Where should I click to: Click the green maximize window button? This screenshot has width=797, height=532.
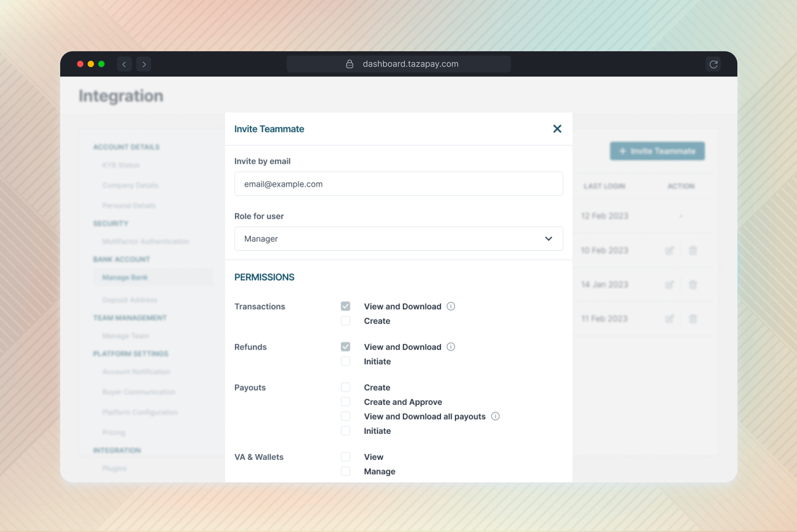(x=102, y=64)
